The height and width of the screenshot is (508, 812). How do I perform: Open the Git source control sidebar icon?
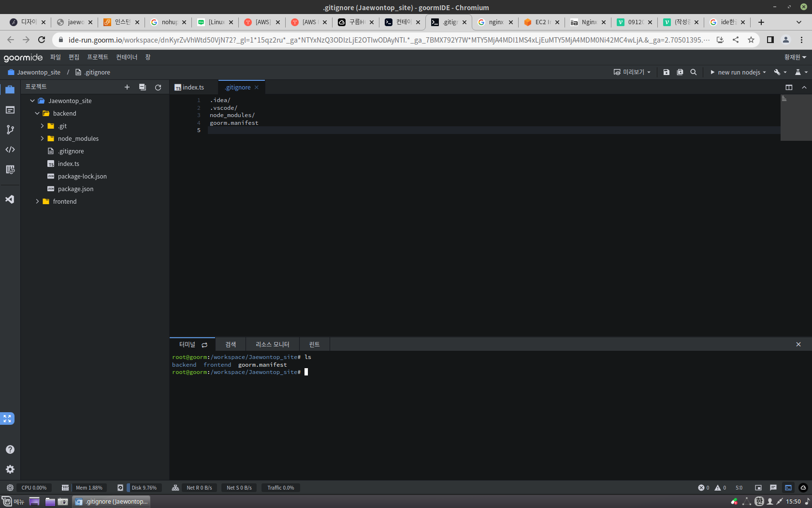click(10, 130)
